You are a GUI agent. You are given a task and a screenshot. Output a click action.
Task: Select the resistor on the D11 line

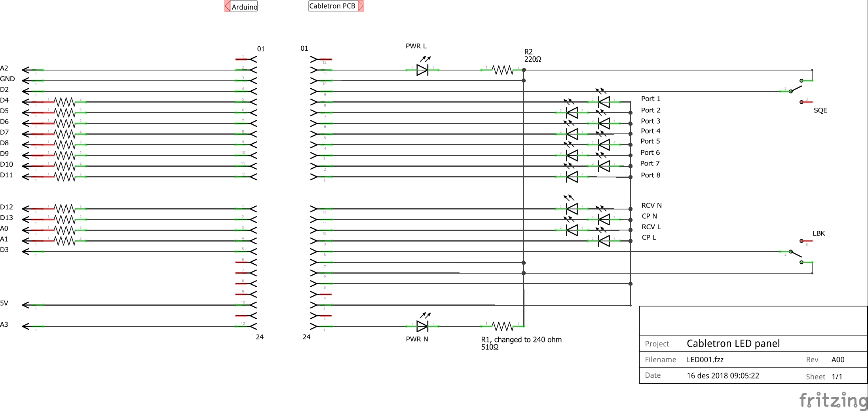(x=65, y=177)
